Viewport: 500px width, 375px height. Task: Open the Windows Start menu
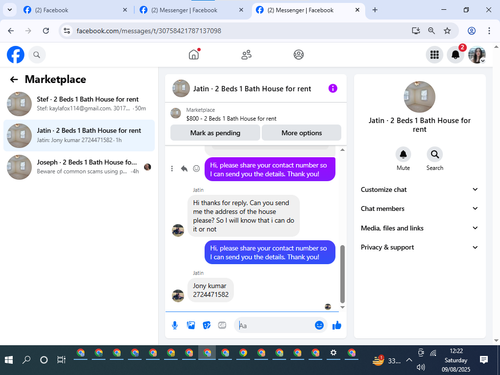click(9, 360)
